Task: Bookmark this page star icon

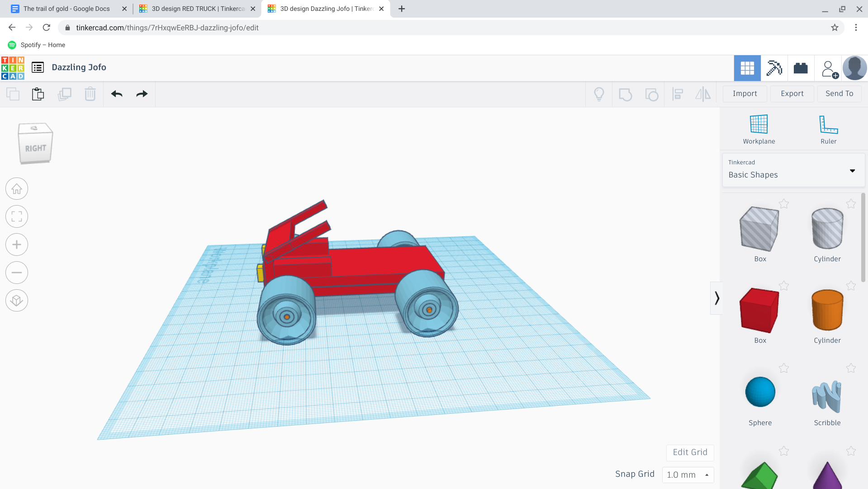Action: [835, 28]
